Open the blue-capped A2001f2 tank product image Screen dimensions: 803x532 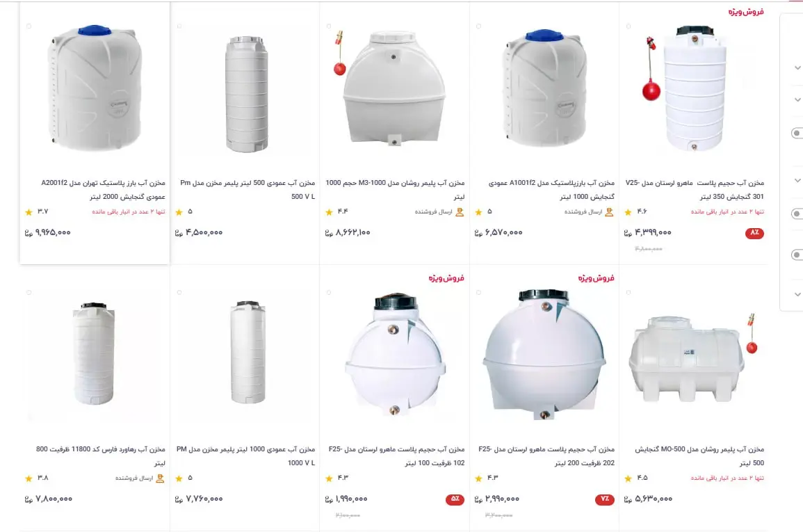pos(95,87)
